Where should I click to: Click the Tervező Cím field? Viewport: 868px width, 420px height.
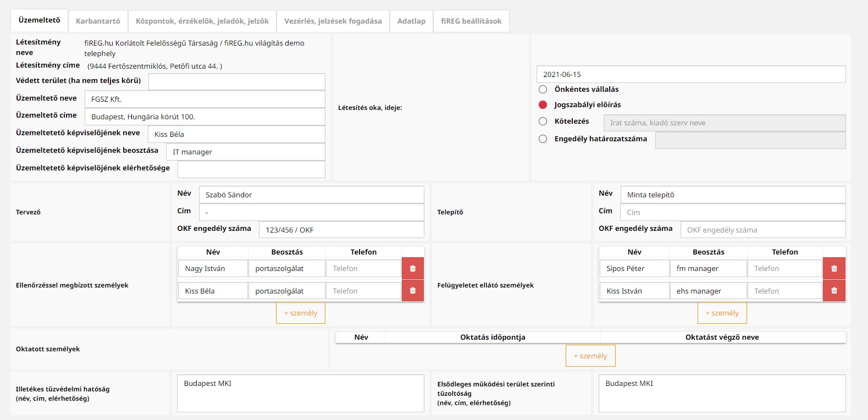(x=312, y=213)
